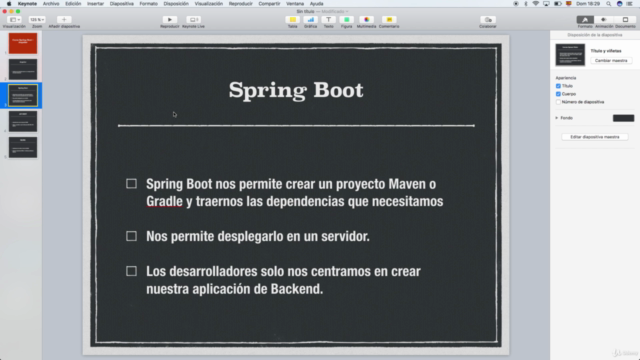The width and height of the screenshot is (640, 360).
Task: Click the Colaborar toolbar icon
Action: [488, 20]
